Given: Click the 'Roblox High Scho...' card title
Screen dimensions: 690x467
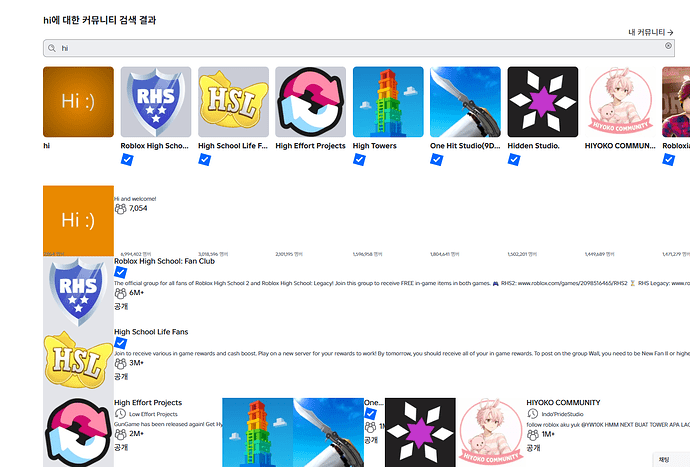Looking at the screenshot, I should pos(154,146).
